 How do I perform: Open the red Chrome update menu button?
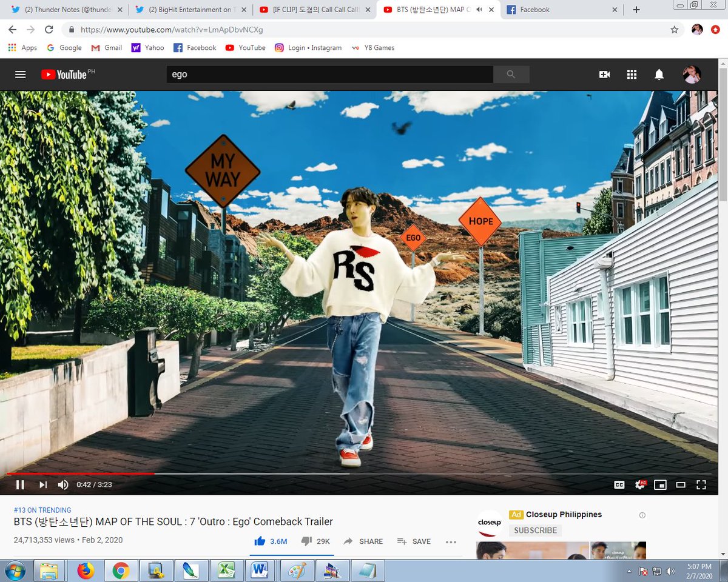(x=715, y=30)
